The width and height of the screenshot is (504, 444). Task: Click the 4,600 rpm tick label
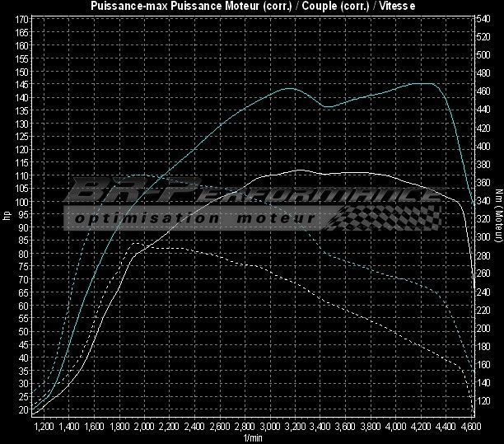470,428
